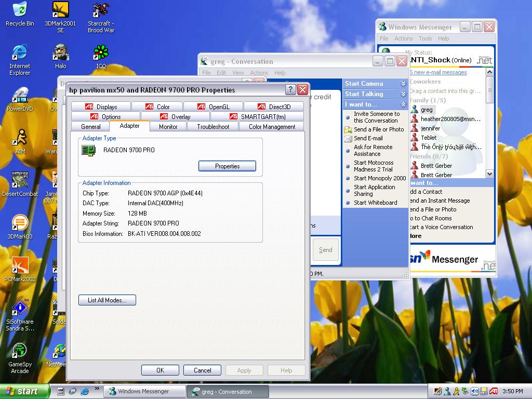
Task: Click Internet Explorer quick launch icon
Action: coord(84,391)
